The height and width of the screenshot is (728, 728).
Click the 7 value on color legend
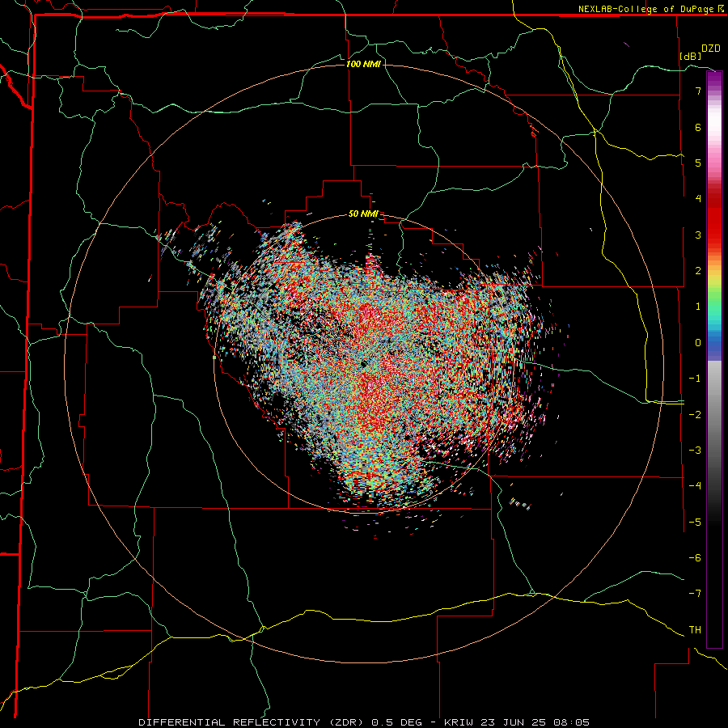(698, 91)
